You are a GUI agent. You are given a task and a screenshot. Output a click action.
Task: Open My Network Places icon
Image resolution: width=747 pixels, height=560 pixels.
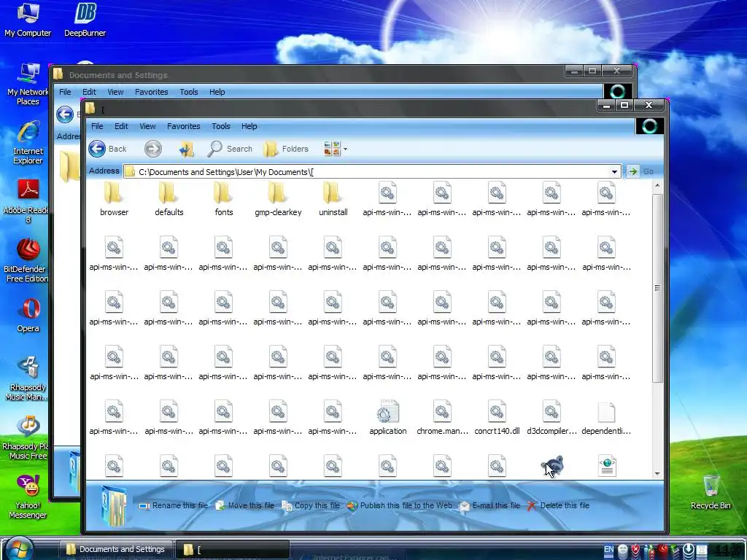28,84
